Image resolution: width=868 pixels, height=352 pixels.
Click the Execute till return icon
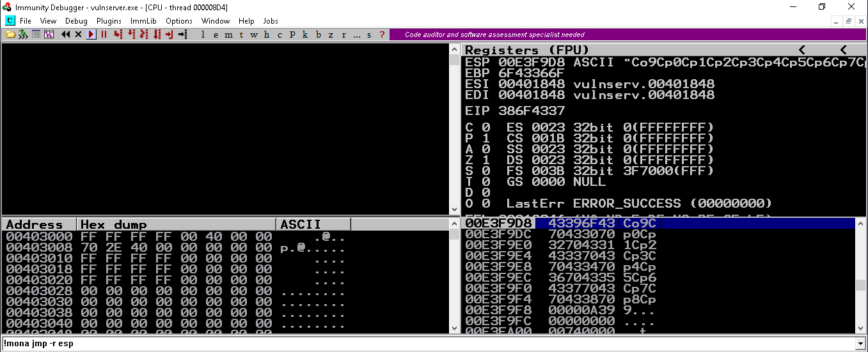[x=169, y=34]
